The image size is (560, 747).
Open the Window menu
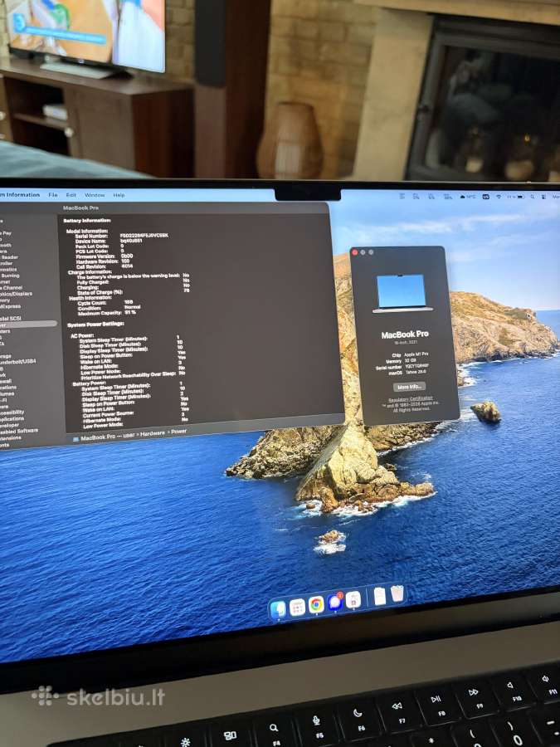(95, 195)
